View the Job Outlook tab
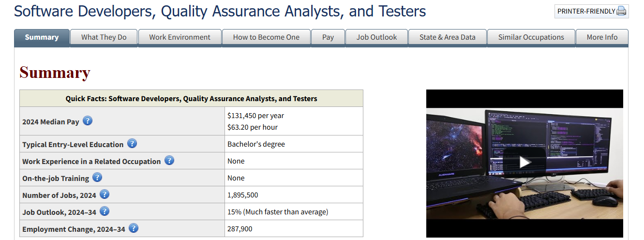Screen dimensions: 644x240 click(376, 37)
